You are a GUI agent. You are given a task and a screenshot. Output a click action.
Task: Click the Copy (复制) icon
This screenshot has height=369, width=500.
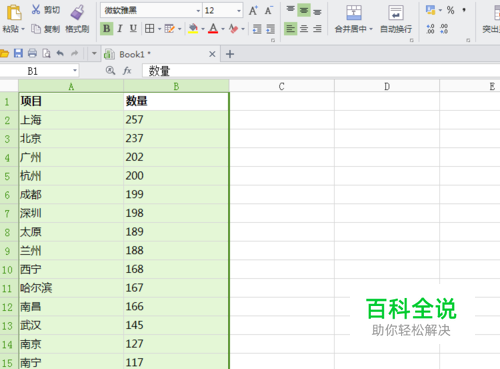(36, 29)
